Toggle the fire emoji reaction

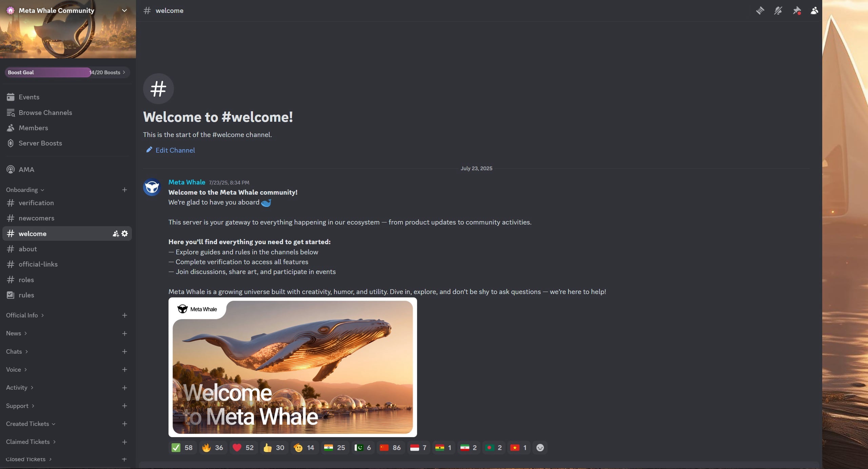pyautogui.click(x=213, y=447)
